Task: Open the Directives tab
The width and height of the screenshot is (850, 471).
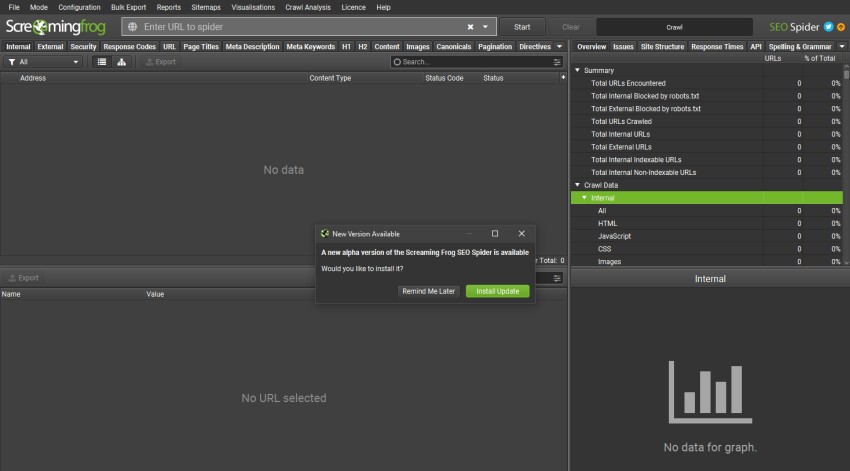Action: (x=535, y=47)
